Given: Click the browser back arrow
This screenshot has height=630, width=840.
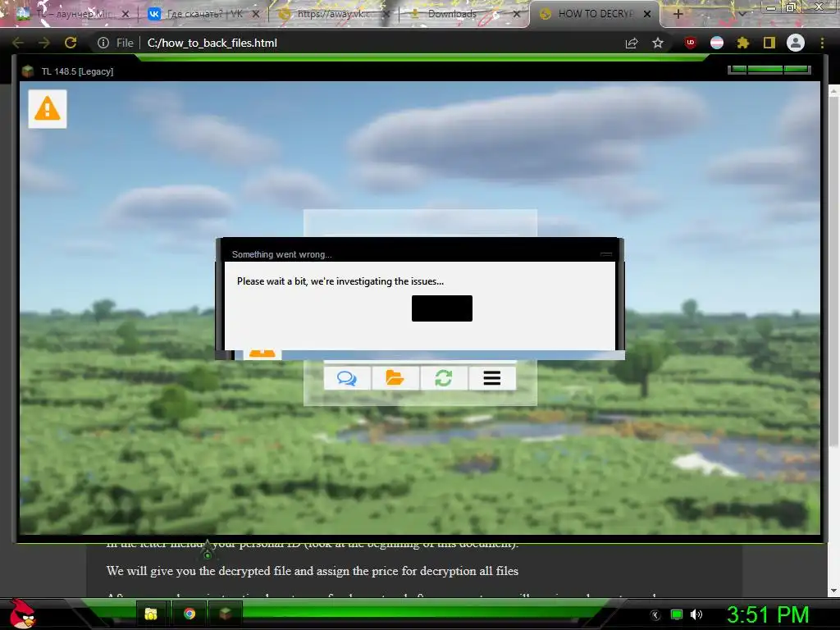Looking at the screenshot, I should tap(18, 43).
